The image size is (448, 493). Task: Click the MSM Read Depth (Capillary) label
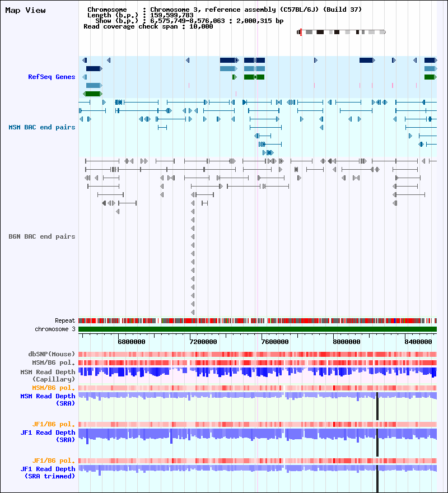click(48, 375)
